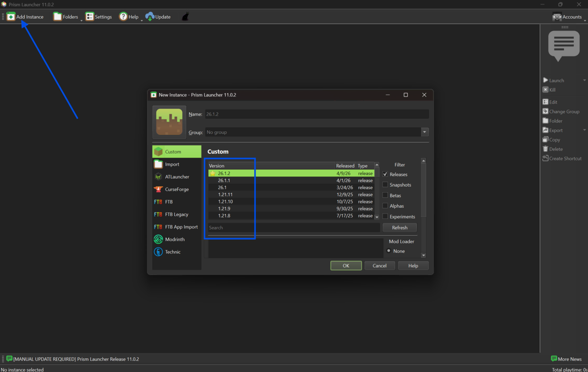Select the Technic platform entry
This screenshot has height=372, width=588.
point(172,252)
